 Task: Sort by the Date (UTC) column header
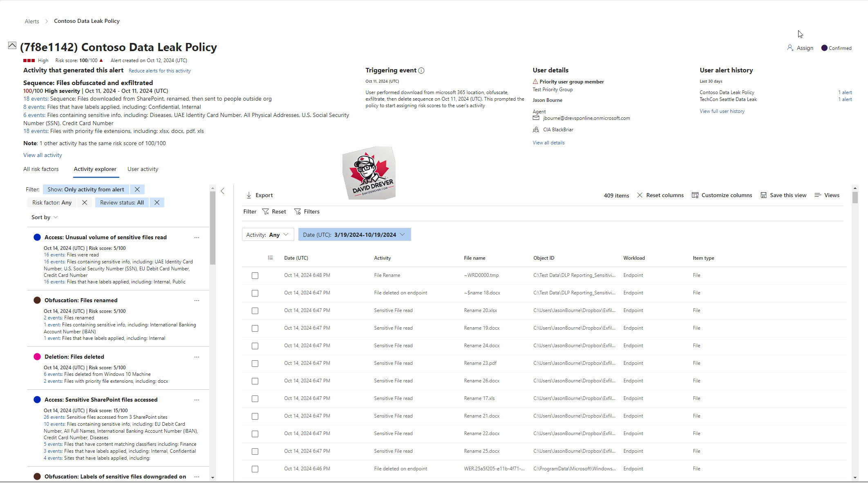point(296,258)
